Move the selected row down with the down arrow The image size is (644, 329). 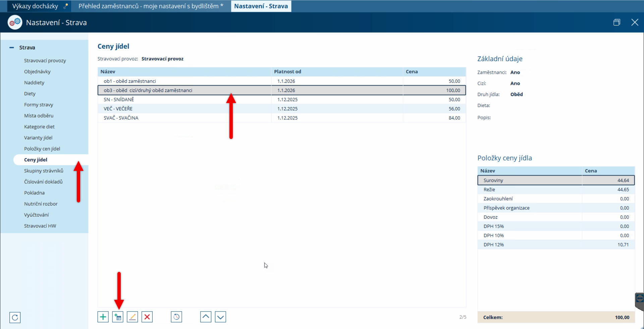220,317
